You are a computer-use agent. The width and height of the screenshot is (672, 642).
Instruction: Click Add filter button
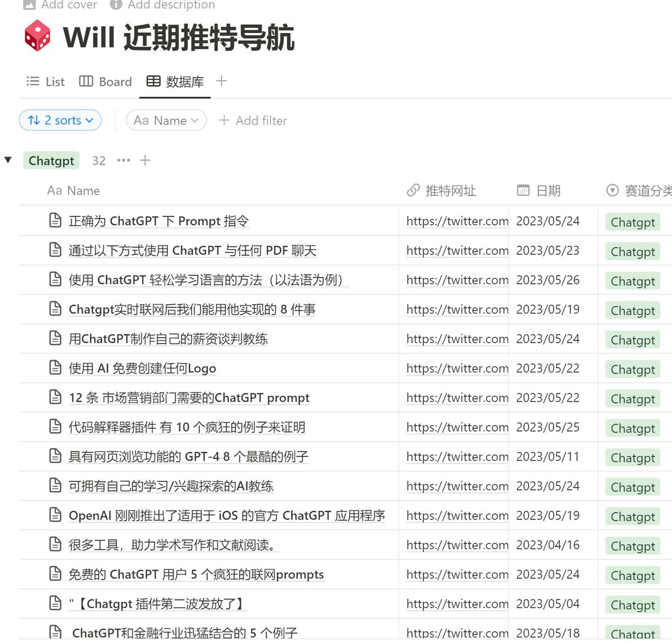pos(253,120)
